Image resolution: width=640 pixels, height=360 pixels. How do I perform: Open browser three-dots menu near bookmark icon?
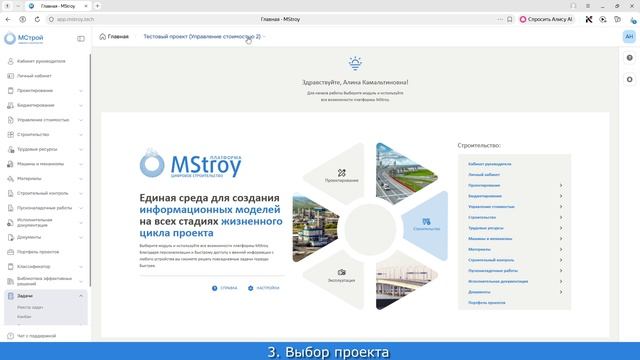(500, 19)
